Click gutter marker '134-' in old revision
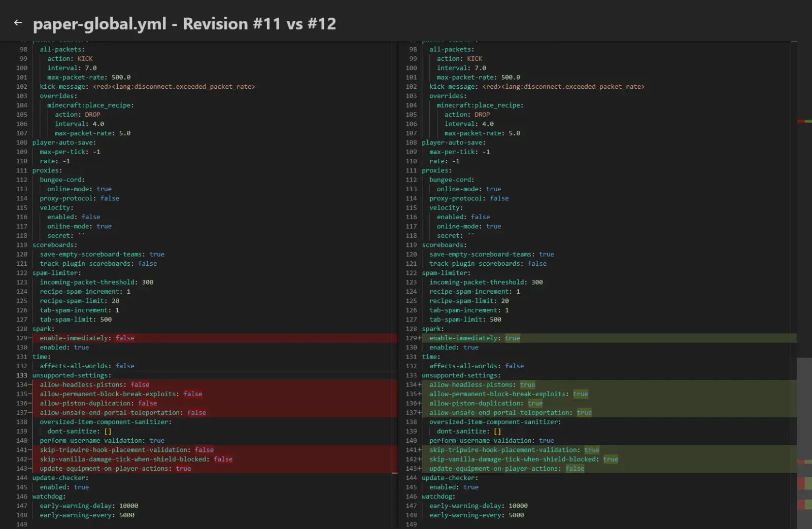 [x=24, y=385]
